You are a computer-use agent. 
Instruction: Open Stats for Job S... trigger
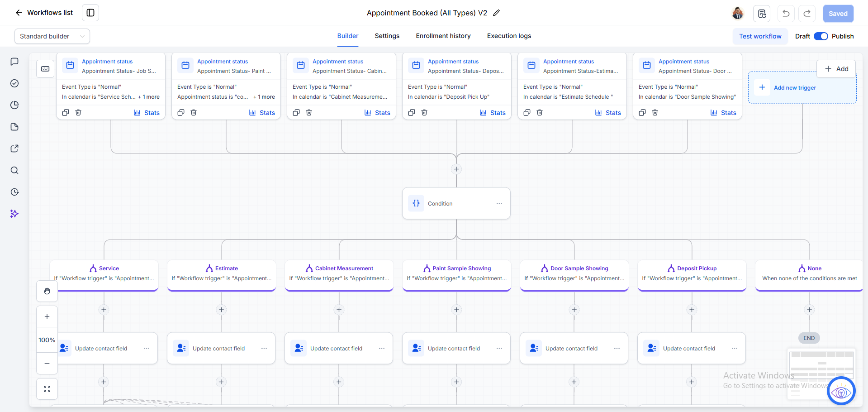pos(147,113)
